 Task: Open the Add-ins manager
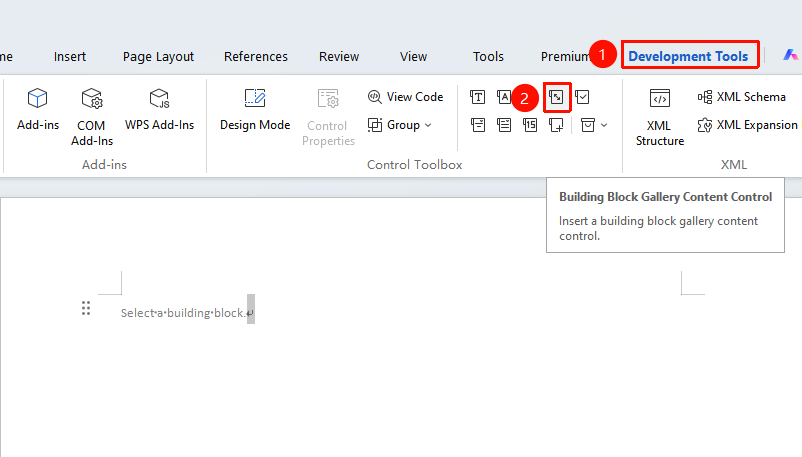tap(38, 110)
